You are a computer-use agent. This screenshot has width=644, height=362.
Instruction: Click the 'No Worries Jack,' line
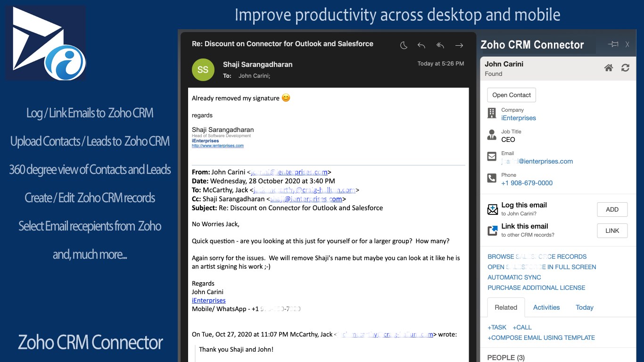coord(215,224)
